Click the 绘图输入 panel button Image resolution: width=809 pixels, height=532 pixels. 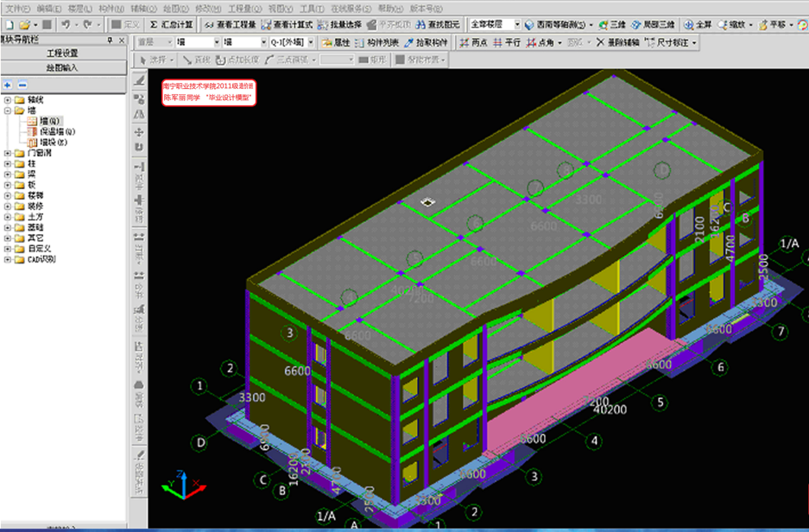(x=62, y=67)
